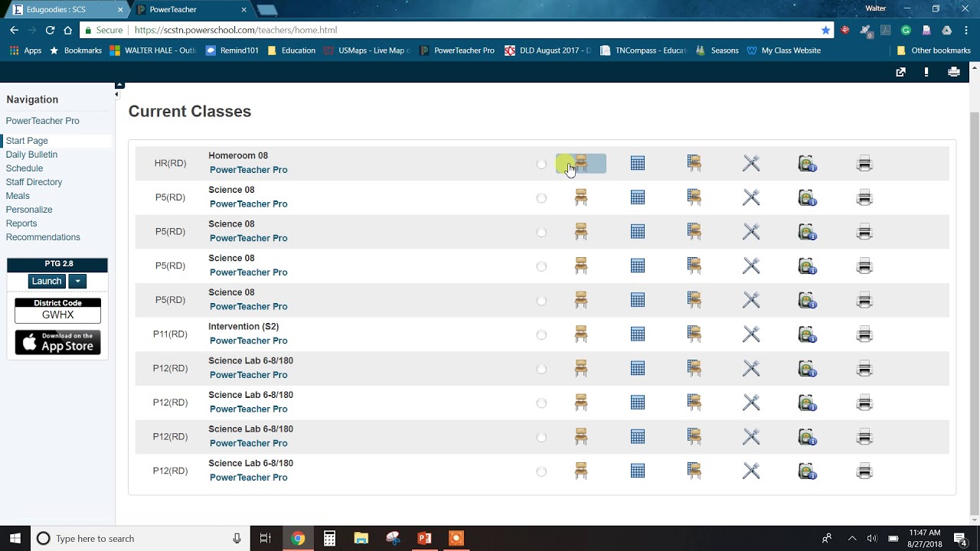The height and width of the screenshot is (551, 980).
Task: Open the seating chart for Intervention (S2)
Action: pos(694,334)
